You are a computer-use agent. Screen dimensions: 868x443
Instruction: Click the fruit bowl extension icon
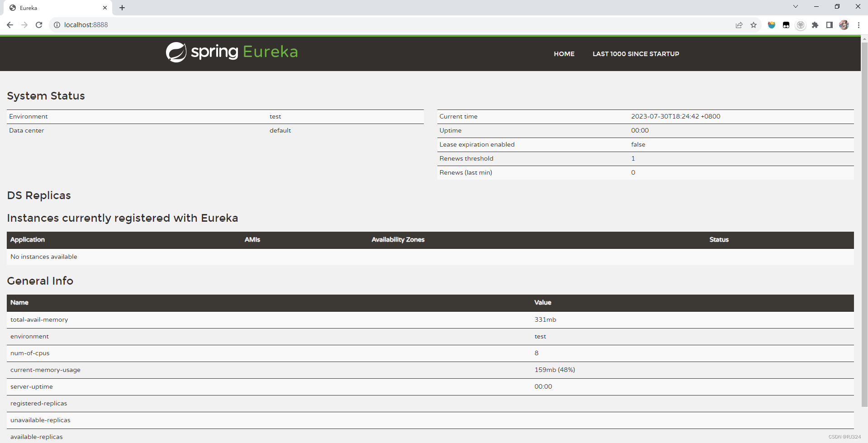(771, 25)
